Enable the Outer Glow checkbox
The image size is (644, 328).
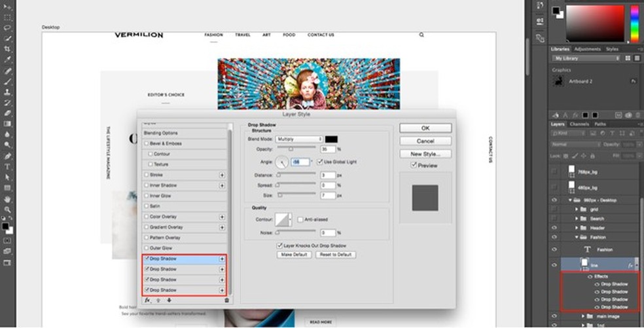tap(147, 248)
